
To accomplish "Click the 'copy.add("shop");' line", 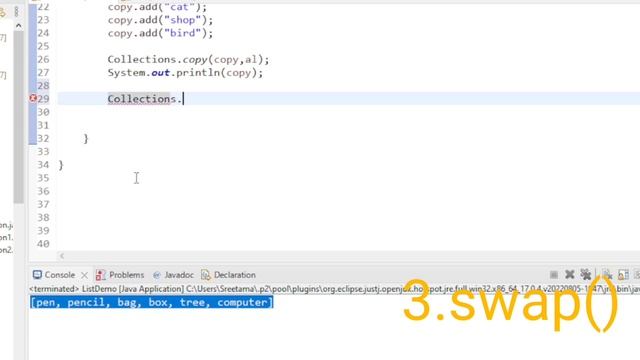I will 160,20.
